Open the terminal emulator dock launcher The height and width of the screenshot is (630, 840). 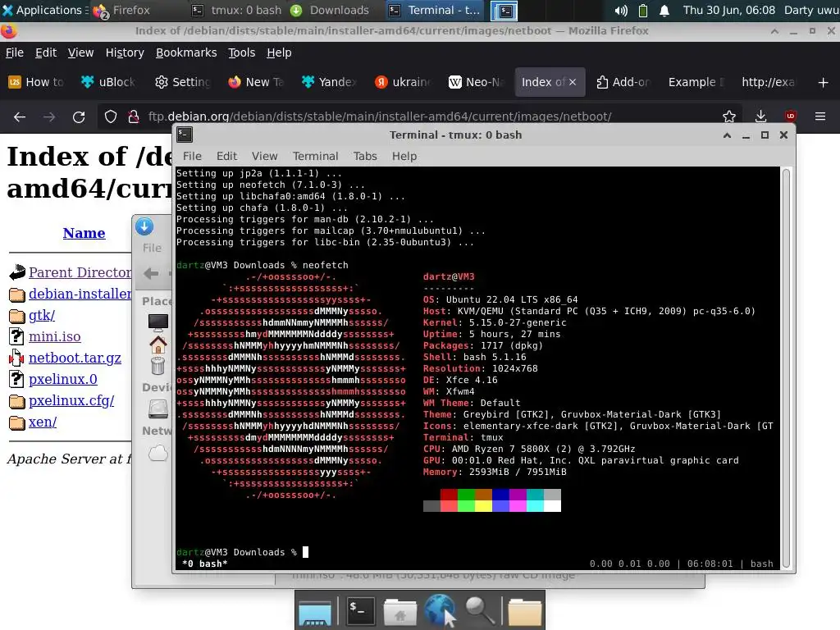pyautogui.click(x=359, y=610)
